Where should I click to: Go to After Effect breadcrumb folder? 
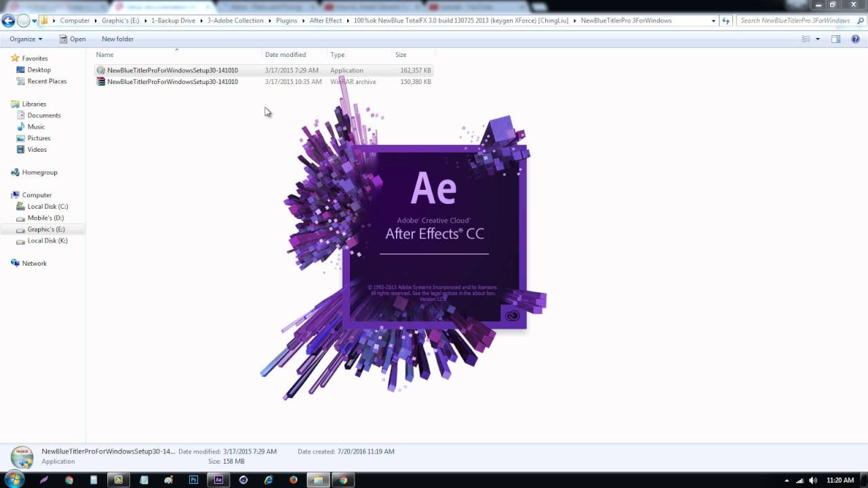pyautogui.click(x=325, y=20)
